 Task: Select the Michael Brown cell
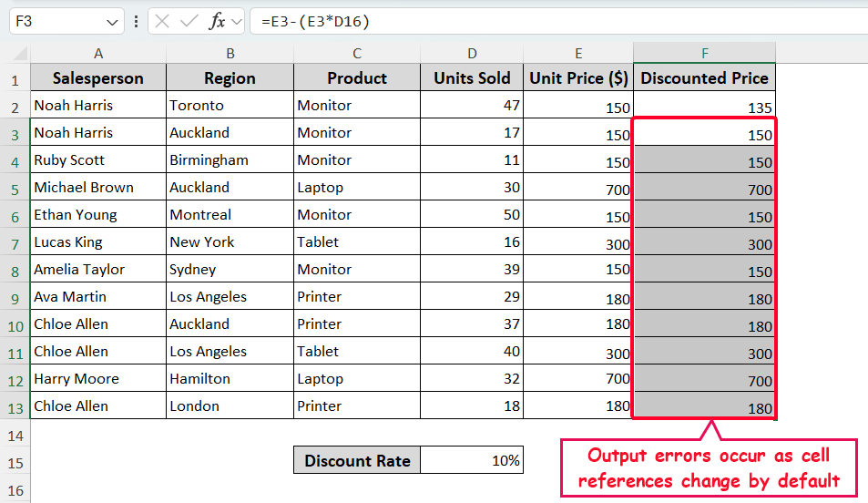(98, 188)
